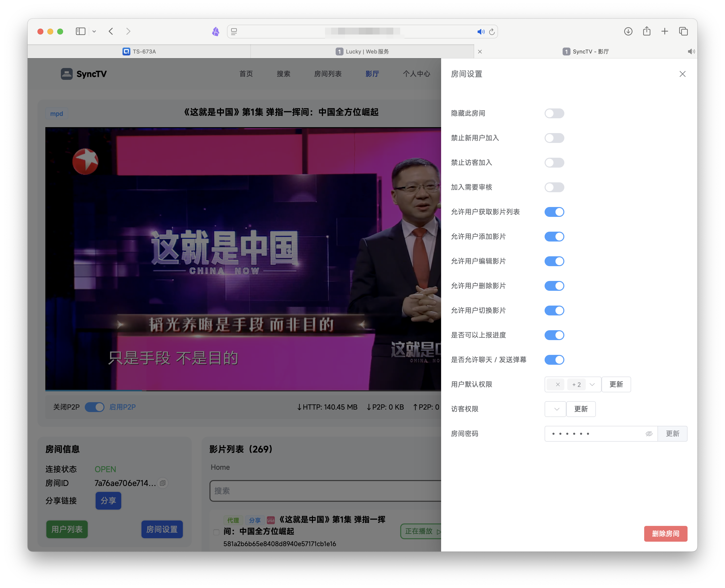
Task: Click the blue 房间设置 button
Action: click(x=162, y=529)
